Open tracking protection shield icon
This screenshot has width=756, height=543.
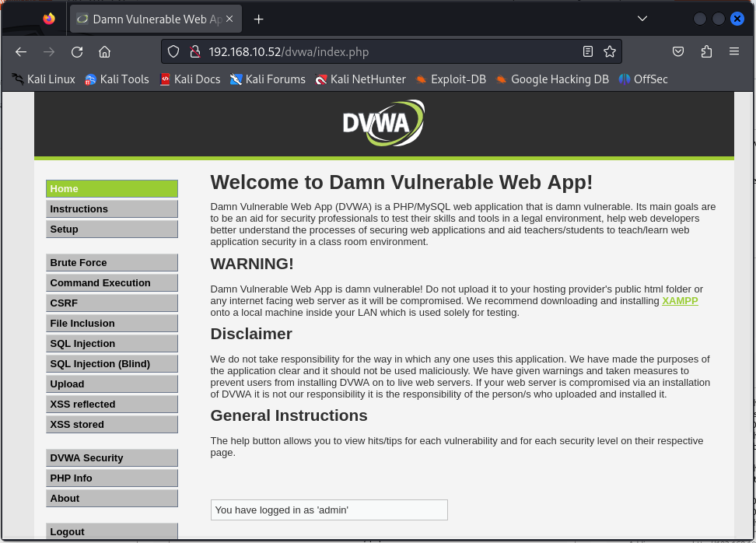tap(173, 51)
